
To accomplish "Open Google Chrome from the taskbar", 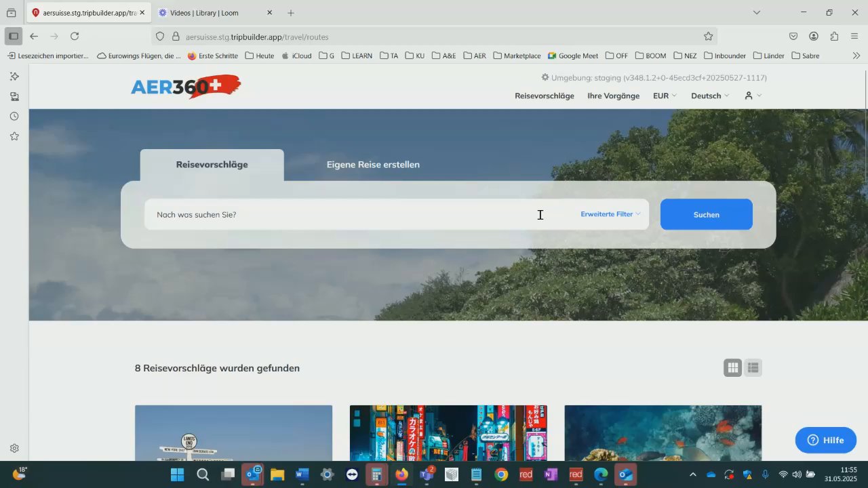I will coord(501,474).
